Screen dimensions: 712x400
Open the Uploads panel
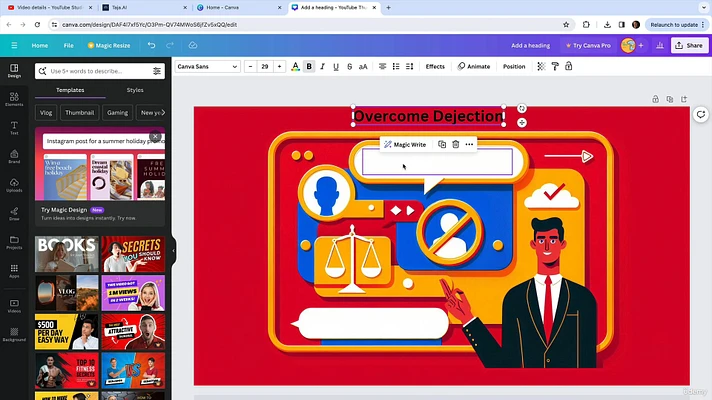[x=14, y=185]
